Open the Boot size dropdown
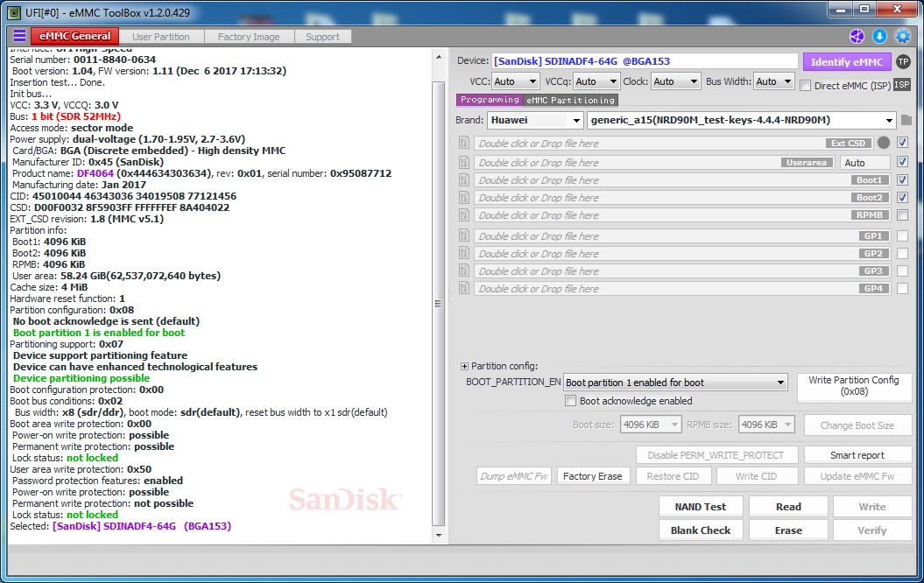Image resolution: width=924 pixels, height=583 pixels. click(651, 425)
